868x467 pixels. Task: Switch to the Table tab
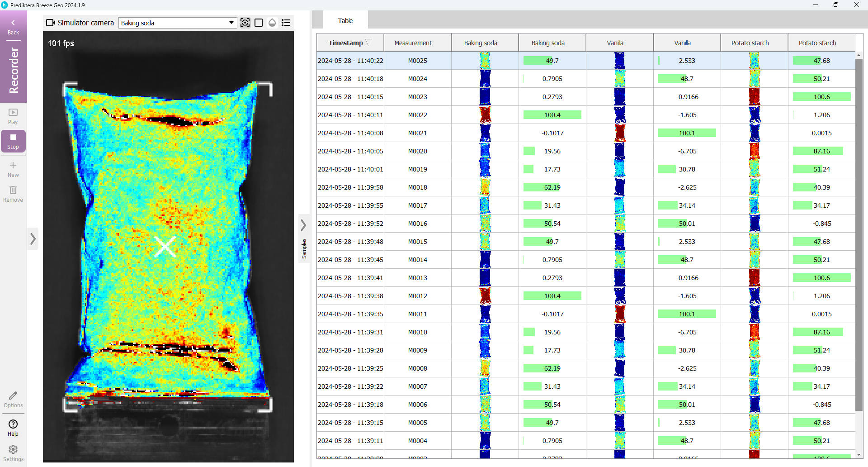coord(345,21)
